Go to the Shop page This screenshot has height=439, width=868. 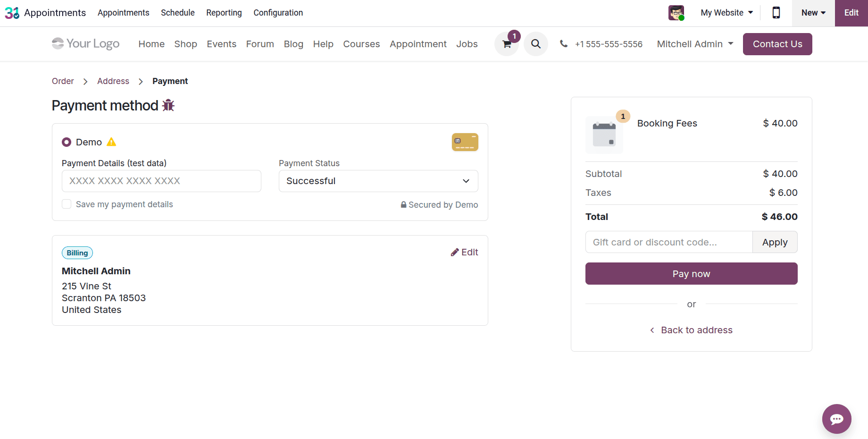click(x=186, y=44)
